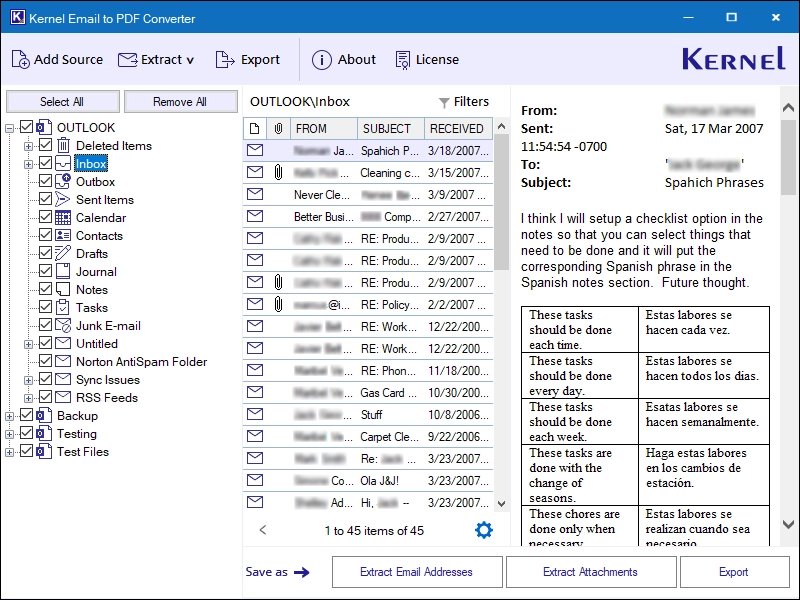Collapse the OUTLOOK tree node
Screen dimensions: 800x600
click(x=9, y=128)
